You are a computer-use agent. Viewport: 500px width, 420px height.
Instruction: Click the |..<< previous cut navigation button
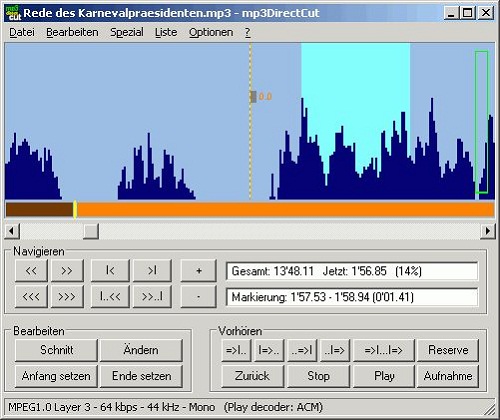pos(110,296)
